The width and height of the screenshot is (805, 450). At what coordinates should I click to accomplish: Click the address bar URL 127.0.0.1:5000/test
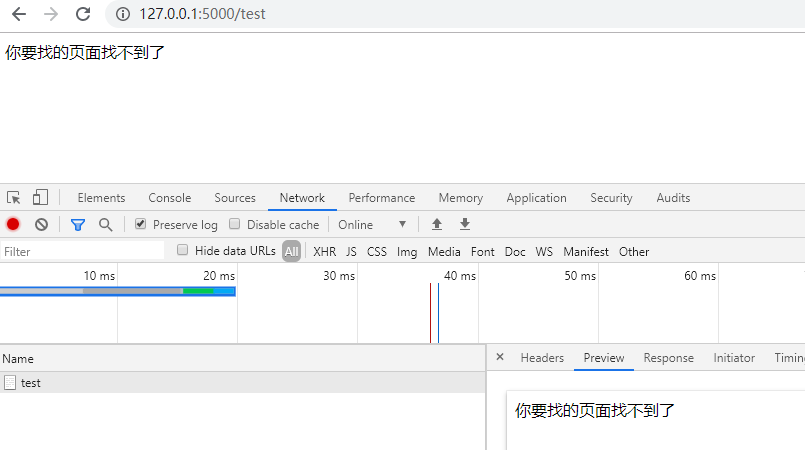[202, 14]
